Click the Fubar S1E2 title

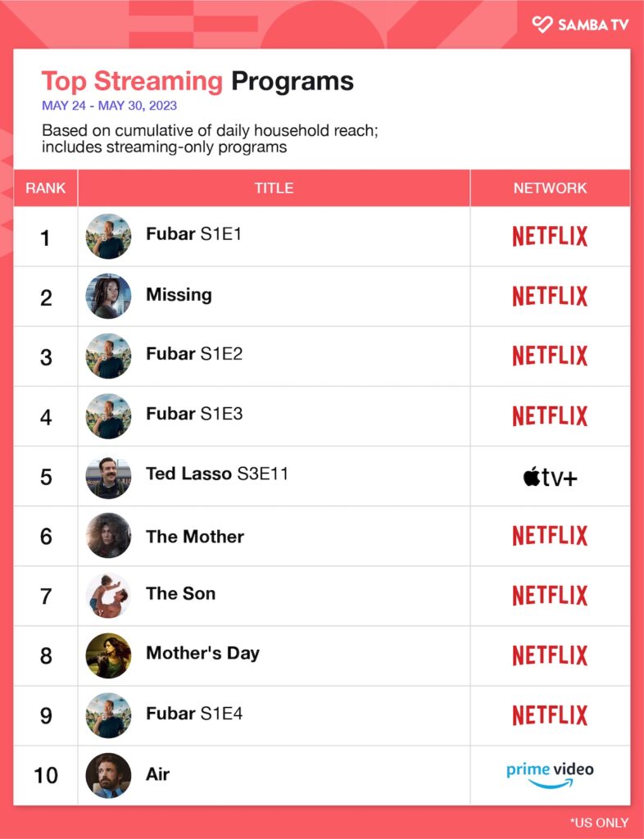pyautogui.click(x=194, y=354)
